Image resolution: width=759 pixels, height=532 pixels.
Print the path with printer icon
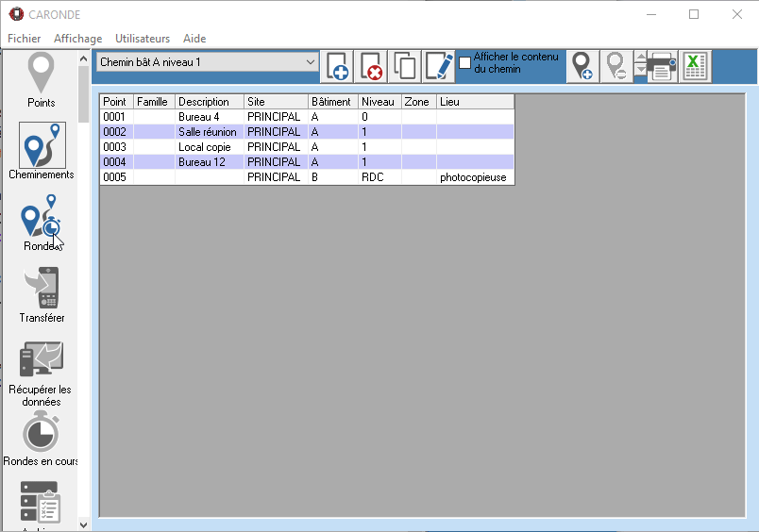661,66
